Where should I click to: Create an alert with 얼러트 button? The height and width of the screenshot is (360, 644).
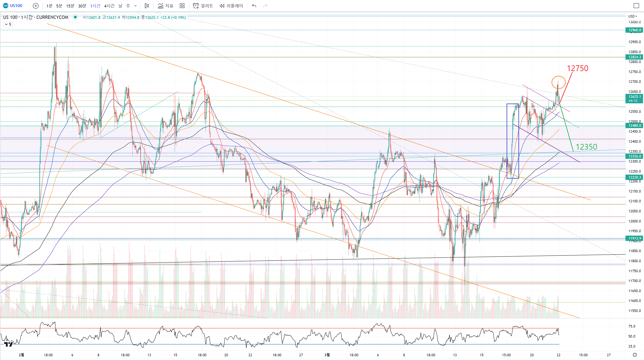click(x=203, y=6)
